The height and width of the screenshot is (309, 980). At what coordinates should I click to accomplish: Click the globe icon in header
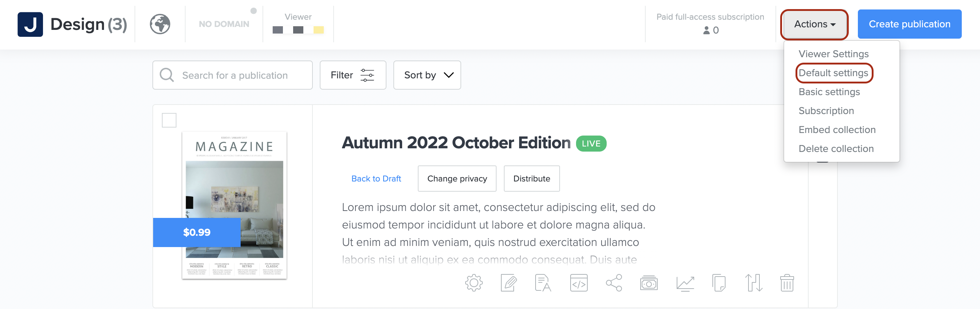point(160,24)
